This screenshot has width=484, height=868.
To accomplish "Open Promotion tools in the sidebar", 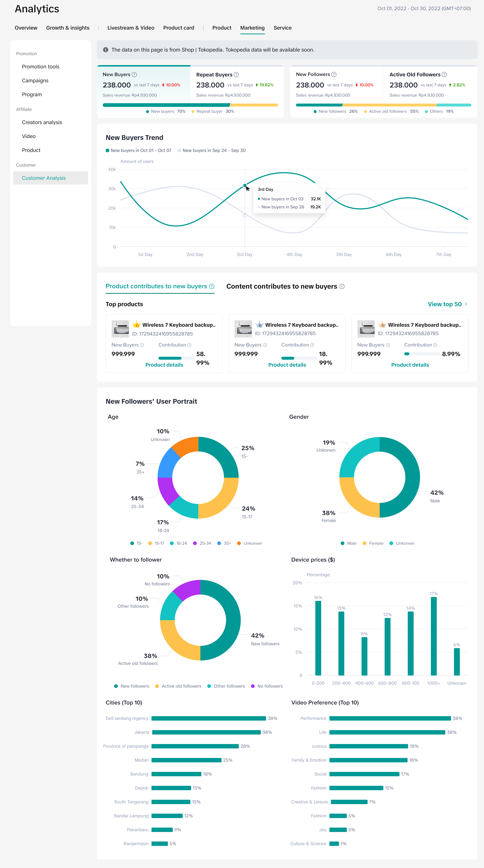I will click(40, 67).
